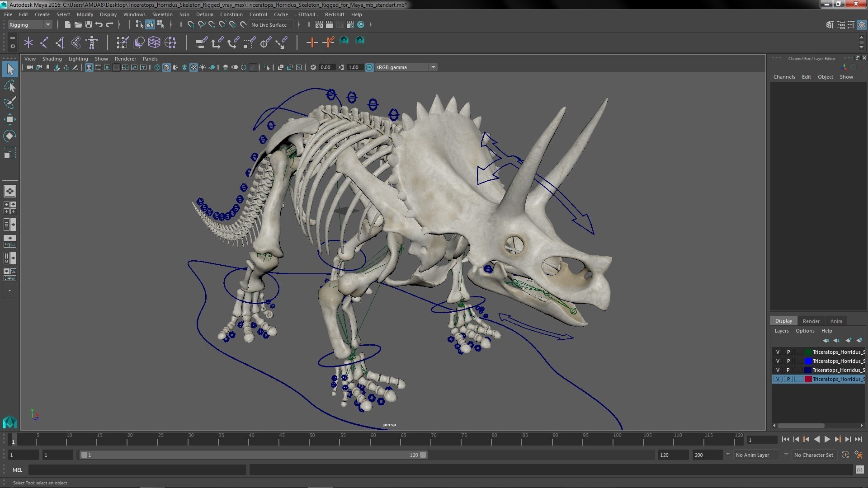Click the Create Lattice shelf icon
Viewport: 868px width, 488px height.
click(x=154, y=42)
